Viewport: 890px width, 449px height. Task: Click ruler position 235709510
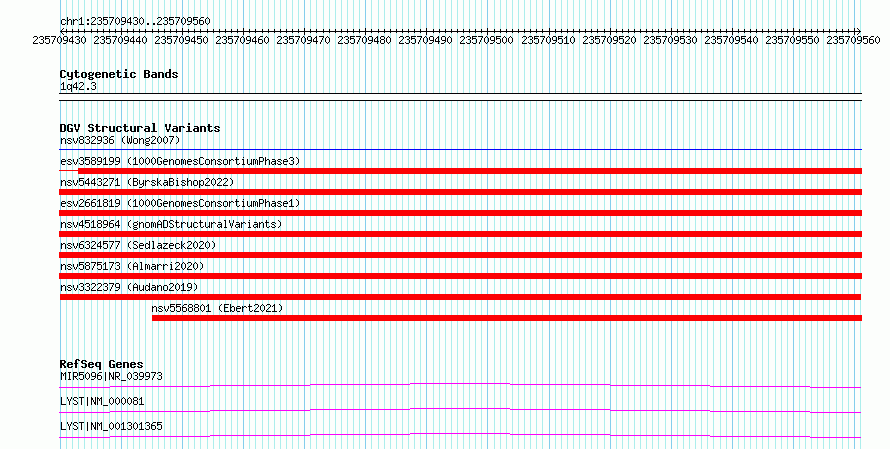click(548, 40)
